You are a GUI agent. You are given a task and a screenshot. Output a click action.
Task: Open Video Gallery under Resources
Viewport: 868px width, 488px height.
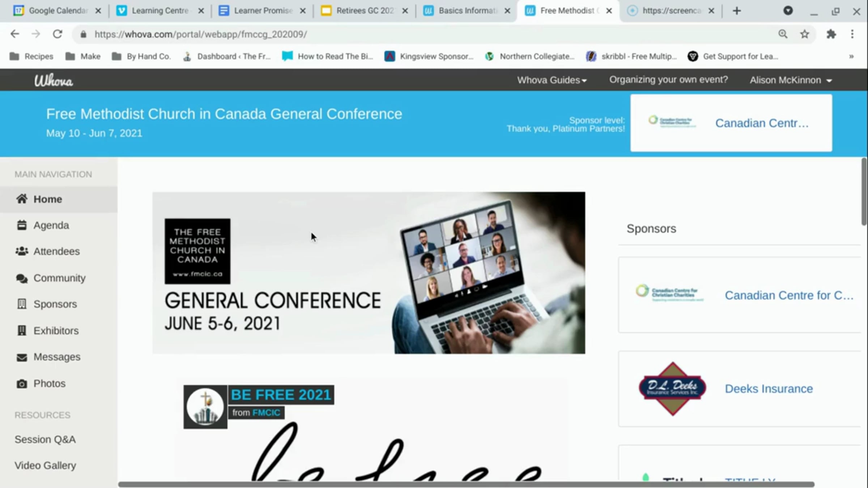pos(45,465)
